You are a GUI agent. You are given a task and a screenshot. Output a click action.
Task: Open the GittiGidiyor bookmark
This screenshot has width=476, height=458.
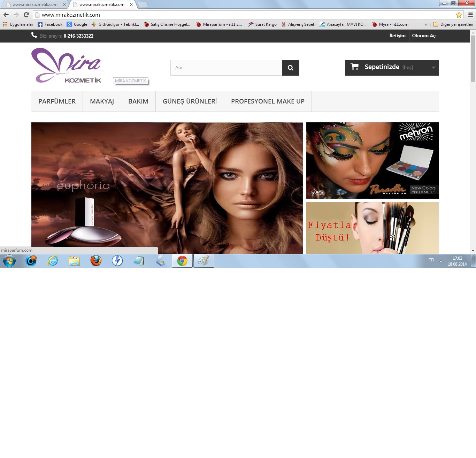point(115,24)
